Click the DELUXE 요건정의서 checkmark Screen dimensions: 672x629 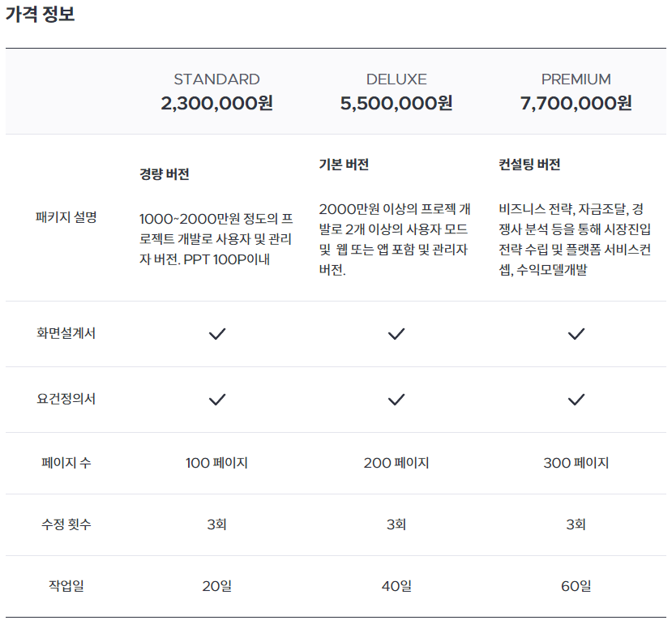(x=396, y=400)
